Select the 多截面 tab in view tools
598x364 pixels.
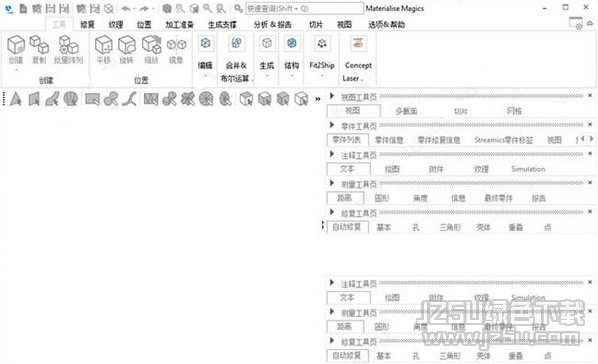pos(407,111)
